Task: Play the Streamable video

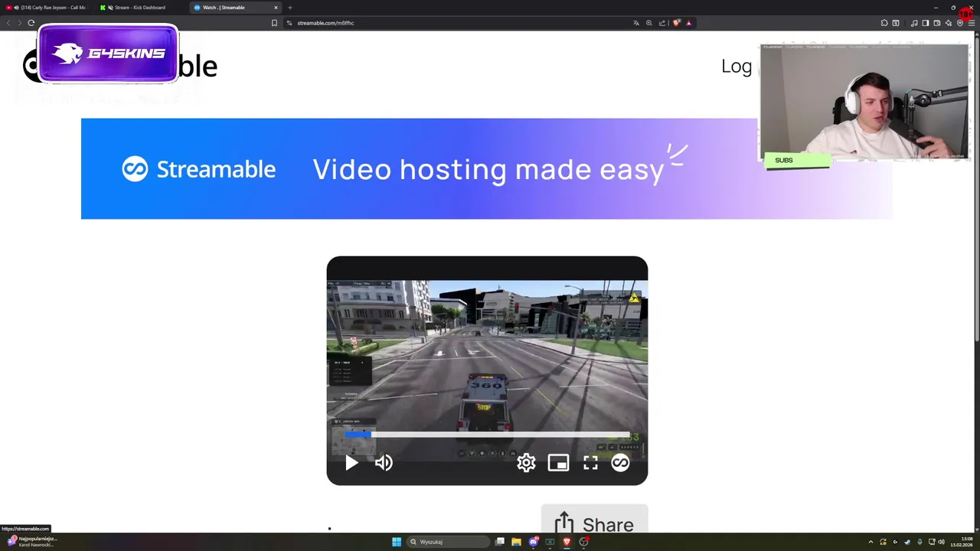Action: 351,463
